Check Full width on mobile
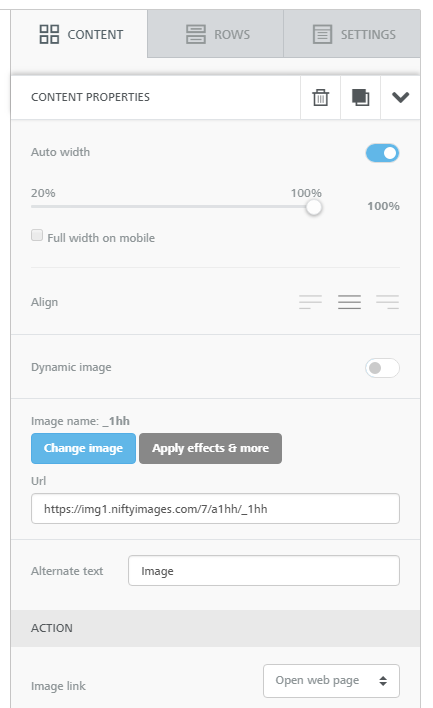 37,235
